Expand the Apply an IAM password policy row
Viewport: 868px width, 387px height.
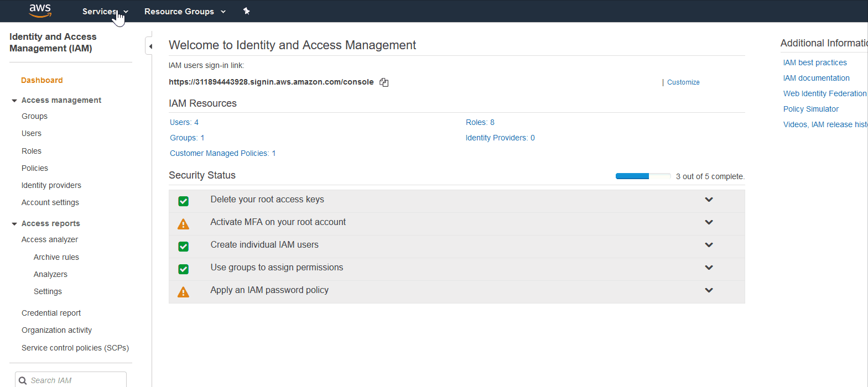[x=709, y=290]
